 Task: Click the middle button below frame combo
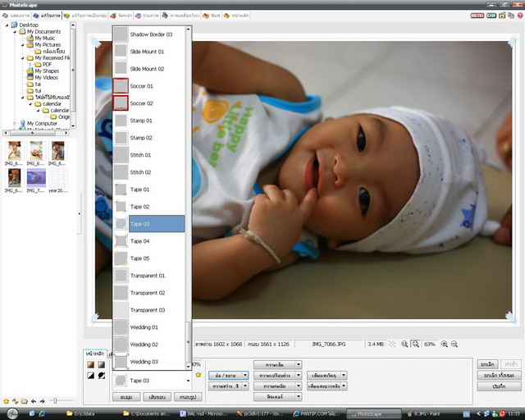157,397
